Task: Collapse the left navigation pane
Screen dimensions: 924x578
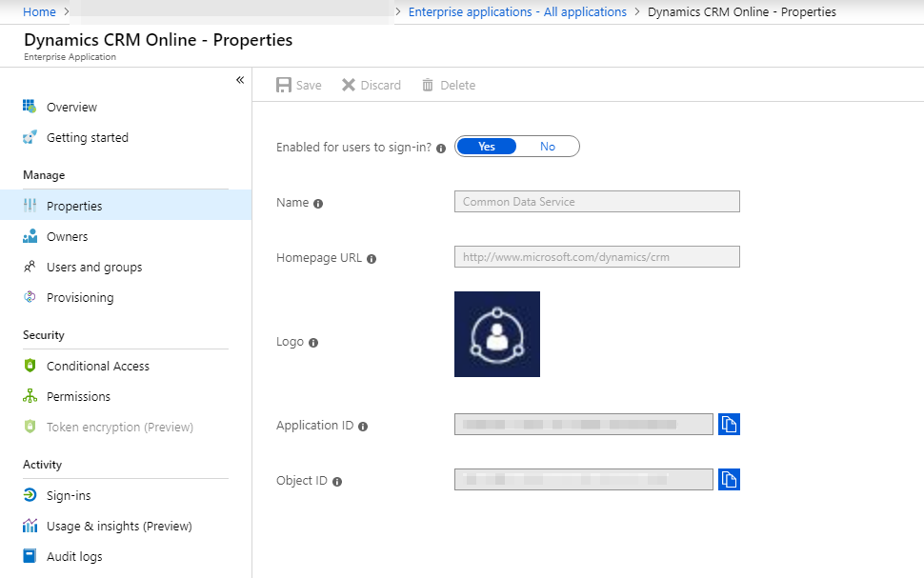Action: tap(241, 80)
